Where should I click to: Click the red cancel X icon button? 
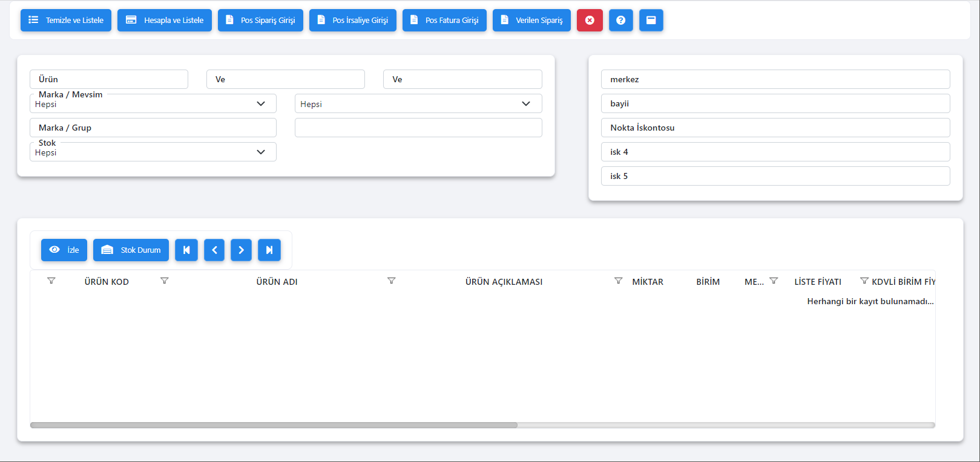(x=590, y=20)
